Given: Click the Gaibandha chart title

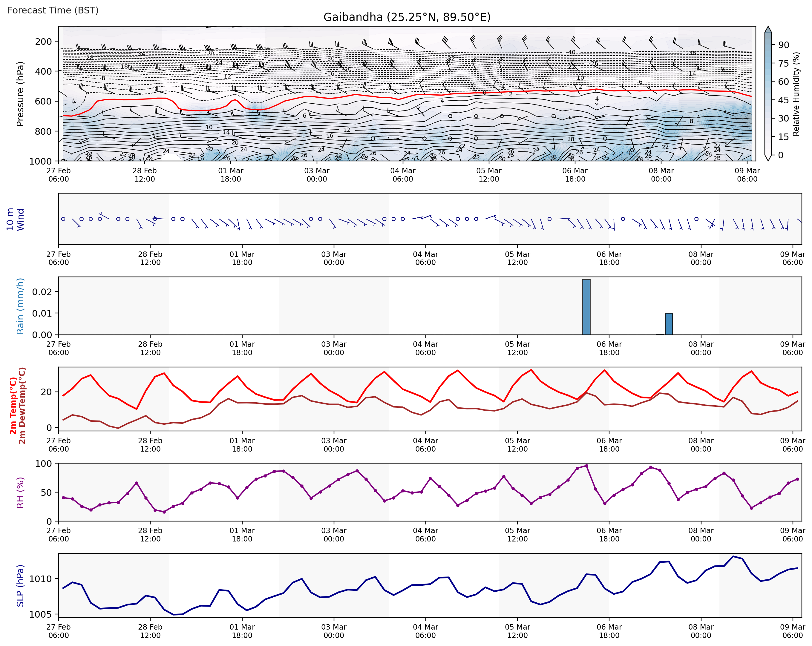Looking at the screenshot, I should [x=407, y=17].
